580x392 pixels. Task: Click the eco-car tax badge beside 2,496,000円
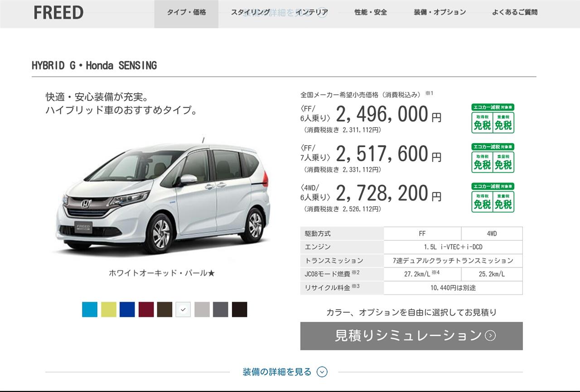(493, 119)
